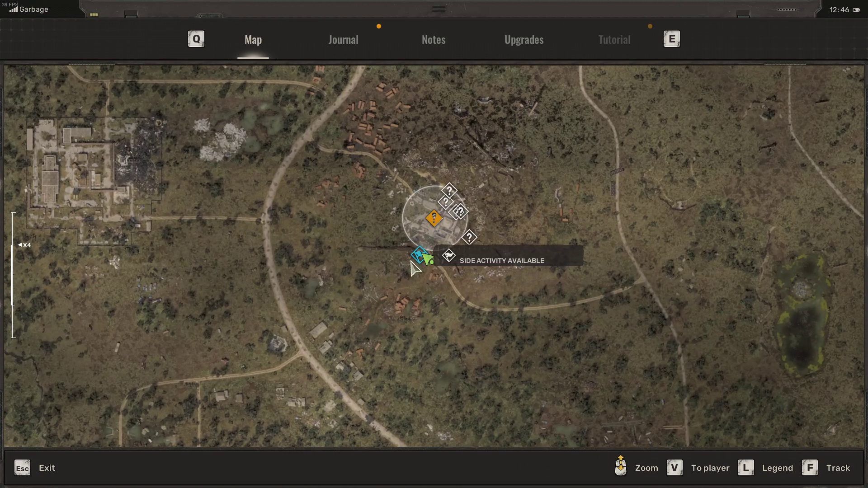Switch to the Journal tab

(343, 40)
